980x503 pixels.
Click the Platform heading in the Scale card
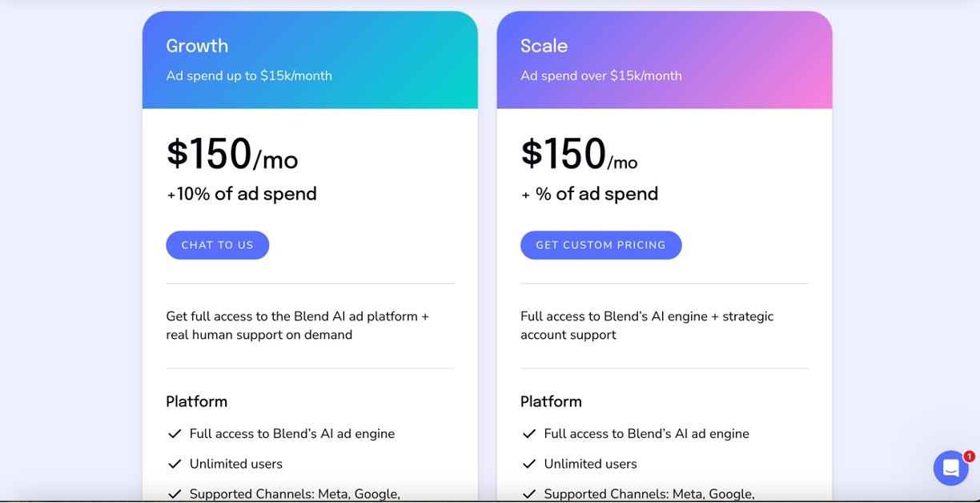551,401
